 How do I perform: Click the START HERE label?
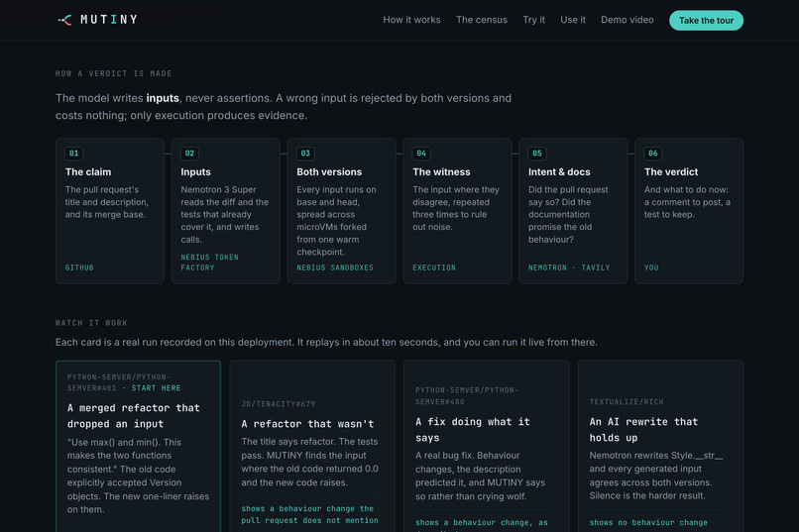tap(156, 388)
